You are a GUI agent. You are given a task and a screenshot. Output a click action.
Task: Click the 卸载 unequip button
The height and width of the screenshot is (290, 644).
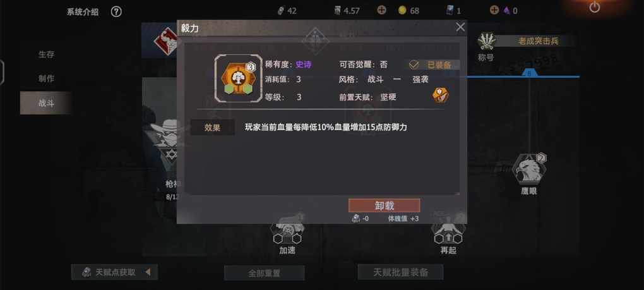coord(384,205)
